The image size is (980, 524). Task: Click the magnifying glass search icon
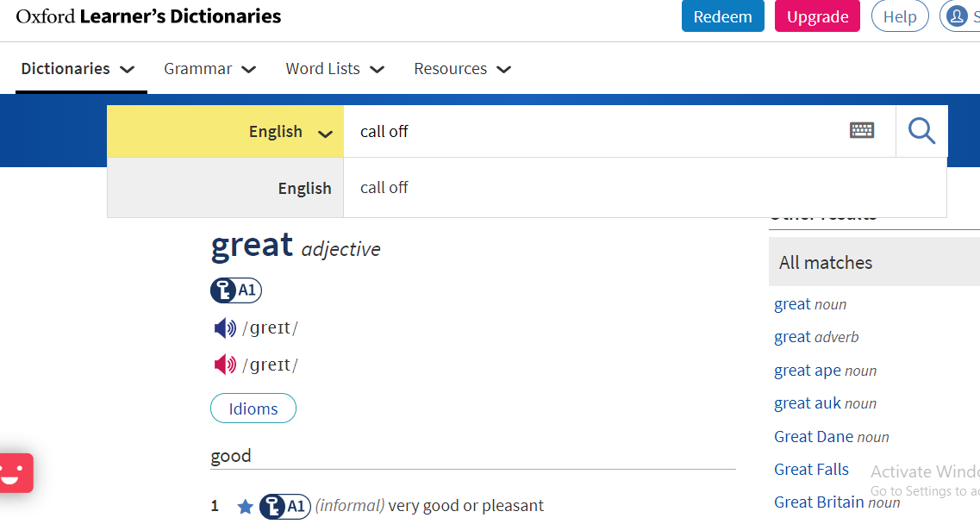(921, 132)
